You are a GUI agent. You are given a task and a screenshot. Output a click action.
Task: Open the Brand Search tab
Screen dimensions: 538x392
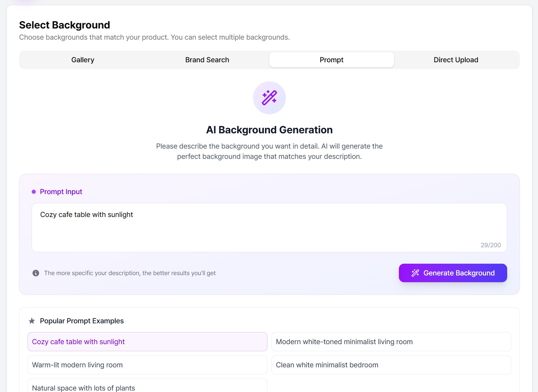click(207, 60)
